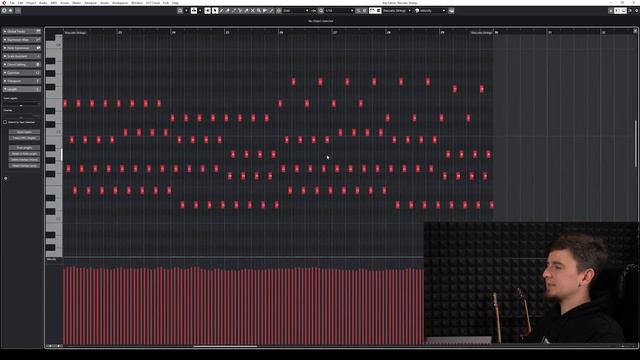This screenshot has width=640, height=360.
Task: Open the MIDI menu
Action: click(x=53, y=3)
